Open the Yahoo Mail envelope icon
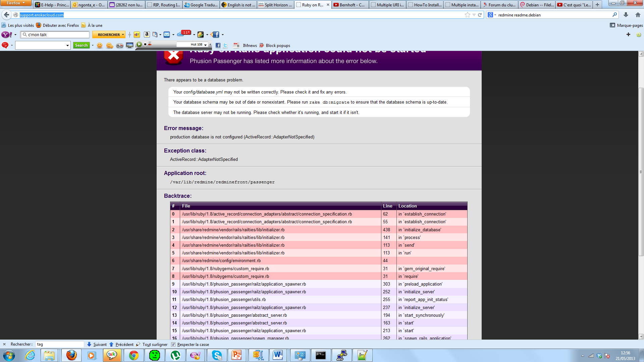Image resolution: width=644 pixels, height=362 pixels. 167,35
